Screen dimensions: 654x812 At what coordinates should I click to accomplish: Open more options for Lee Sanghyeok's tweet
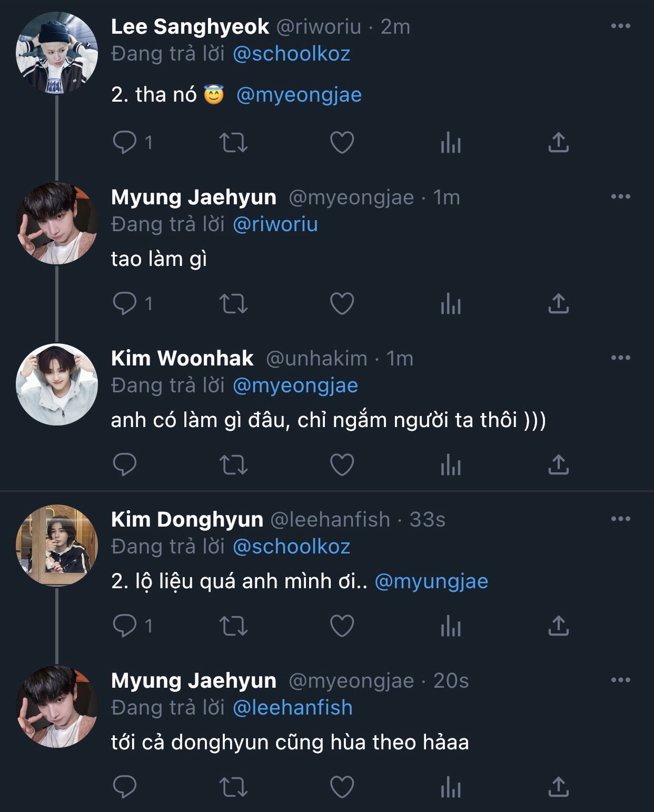(x=620, y=26)
